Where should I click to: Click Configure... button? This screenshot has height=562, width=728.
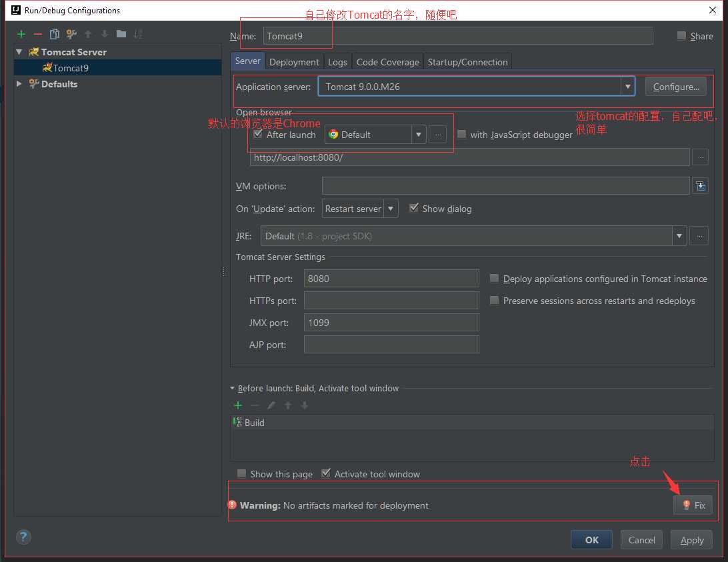[x=675, y=87]
